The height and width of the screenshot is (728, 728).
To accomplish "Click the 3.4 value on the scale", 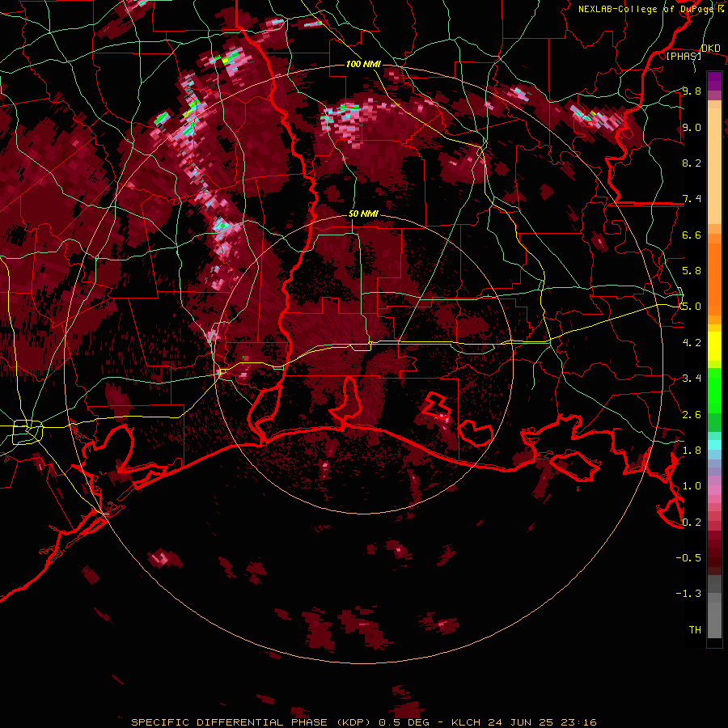I will click(x=692, y=379).
